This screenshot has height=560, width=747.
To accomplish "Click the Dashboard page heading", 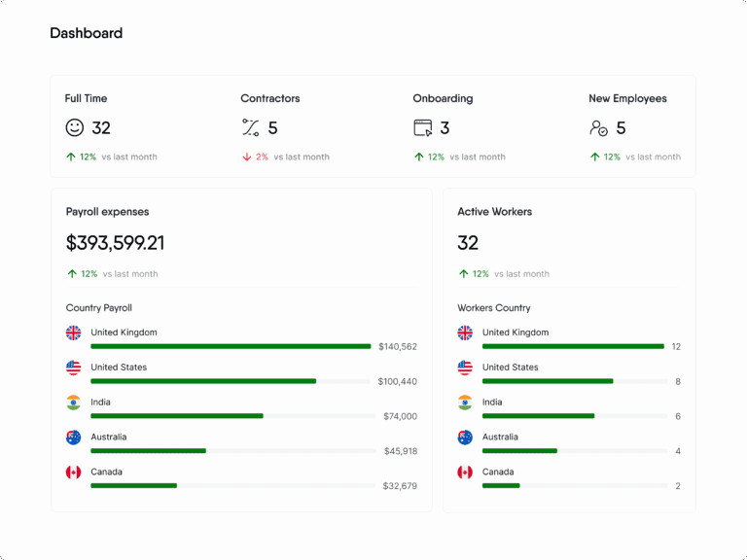I will [x=87, y=33].
